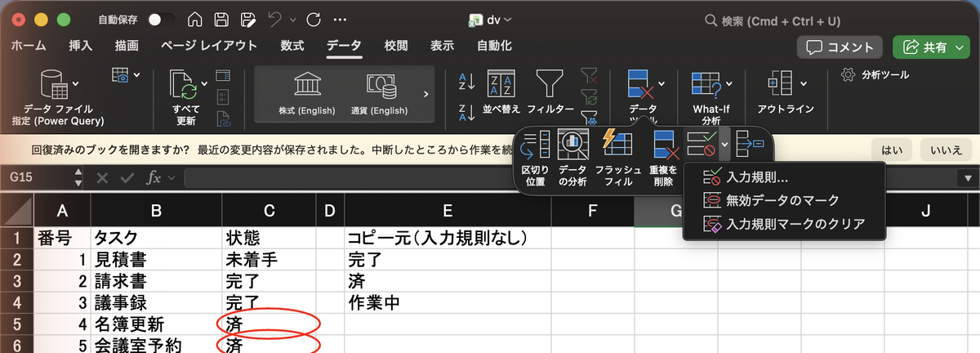Viewport: 980px width, 353px height.
Task: Click the Undo arrow icon
Action: click(x=274, y=20)
